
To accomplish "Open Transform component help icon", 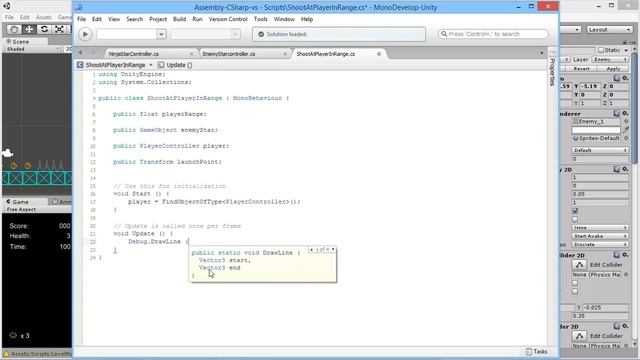I will [617, 78].
